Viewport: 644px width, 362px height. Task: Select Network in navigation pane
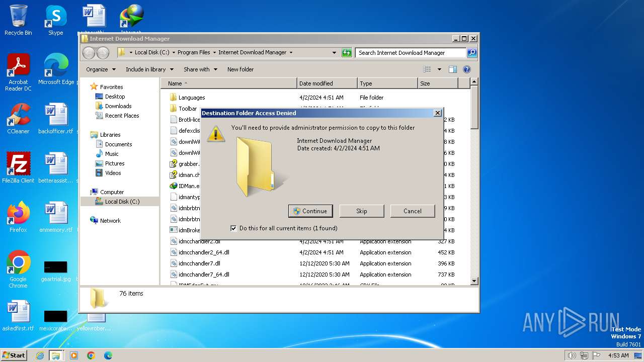[110, 221]
